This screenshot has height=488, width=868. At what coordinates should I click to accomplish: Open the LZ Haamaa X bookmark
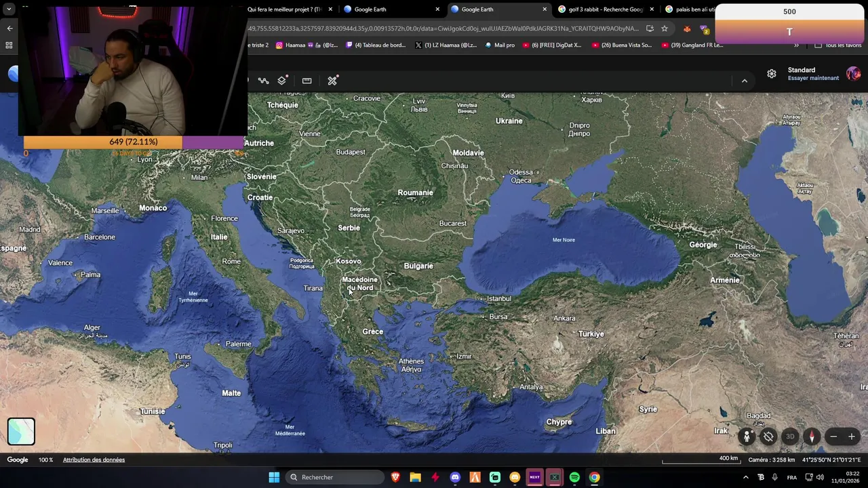tap(446, 45)
